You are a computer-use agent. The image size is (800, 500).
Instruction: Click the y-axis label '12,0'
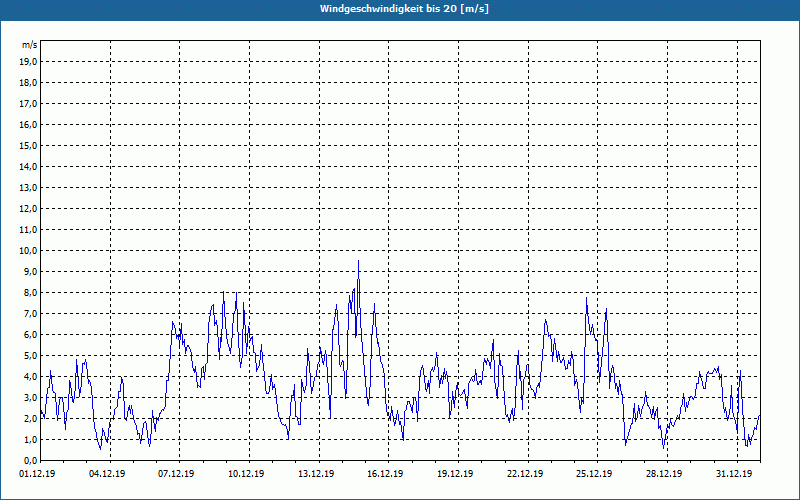pyautogui.click(x=28, y=209)
